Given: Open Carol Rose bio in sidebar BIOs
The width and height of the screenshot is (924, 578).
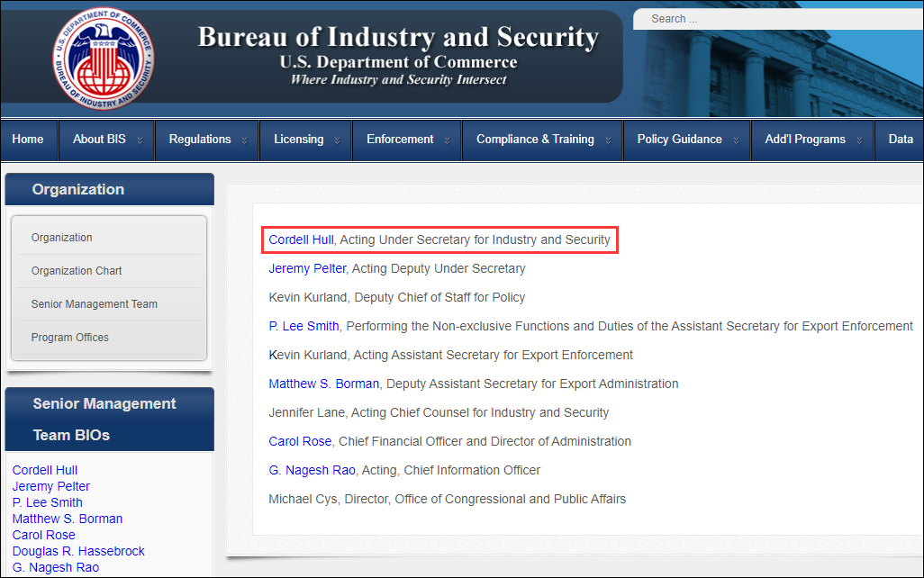Looking at the screenshot, I should tap(43, 535).
